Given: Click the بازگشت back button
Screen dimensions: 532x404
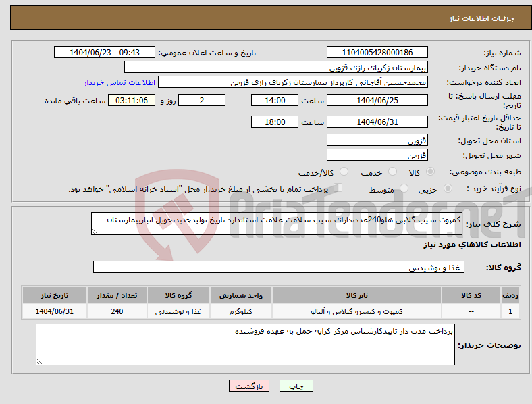Looking at the screenshot, I should [x=249, y=386].
